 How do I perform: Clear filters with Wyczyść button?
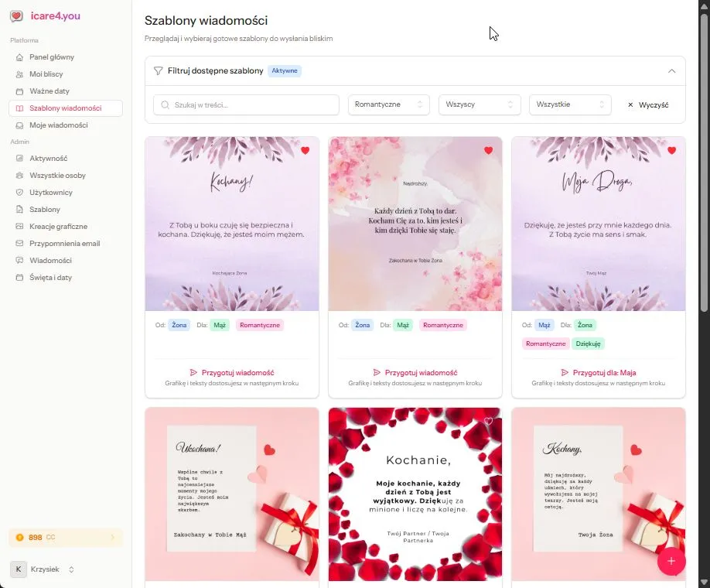pos(648,104)
